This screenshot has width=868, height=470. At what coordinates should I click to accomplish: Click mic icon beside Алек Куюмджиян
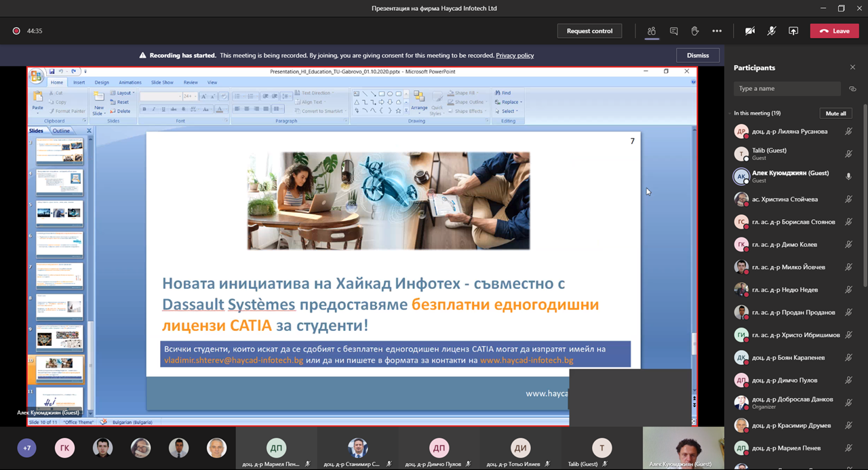[x=848, y=176]
